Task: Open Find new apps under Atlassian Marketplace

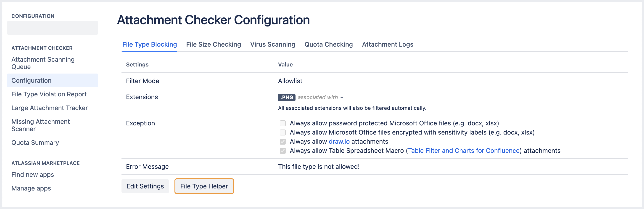Action: coord(32,175)
